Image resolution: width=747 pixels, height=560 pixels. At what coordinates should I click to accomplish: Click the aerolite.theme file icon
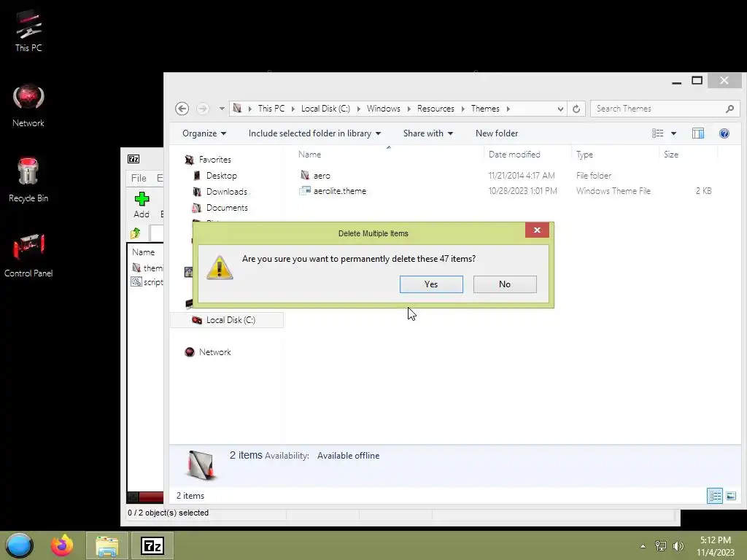pyautogui.click(x=305, y=191)
